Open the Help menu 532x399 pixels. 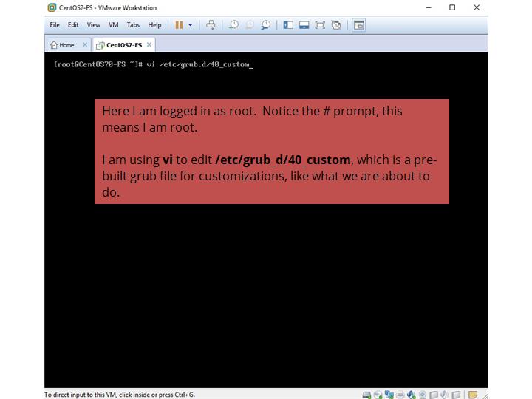(154, 24)
